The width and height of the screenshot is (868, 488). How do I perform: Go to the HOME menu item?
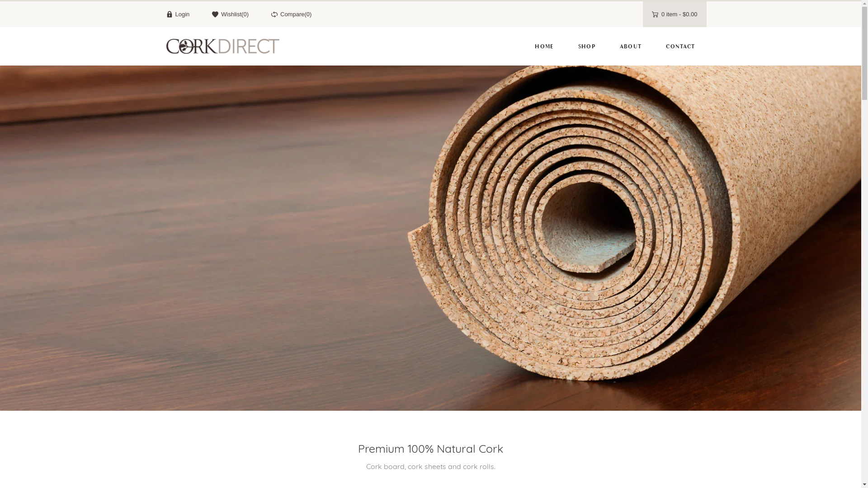[544, 47]
